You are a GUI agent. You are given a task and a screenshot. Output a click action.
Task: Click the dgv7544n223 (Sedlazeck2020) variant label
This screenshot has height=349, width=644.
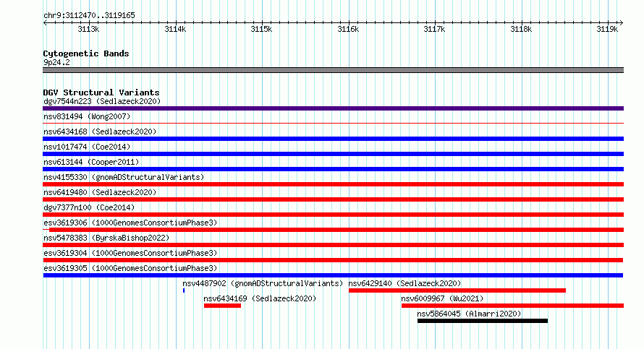pos(102,101)
